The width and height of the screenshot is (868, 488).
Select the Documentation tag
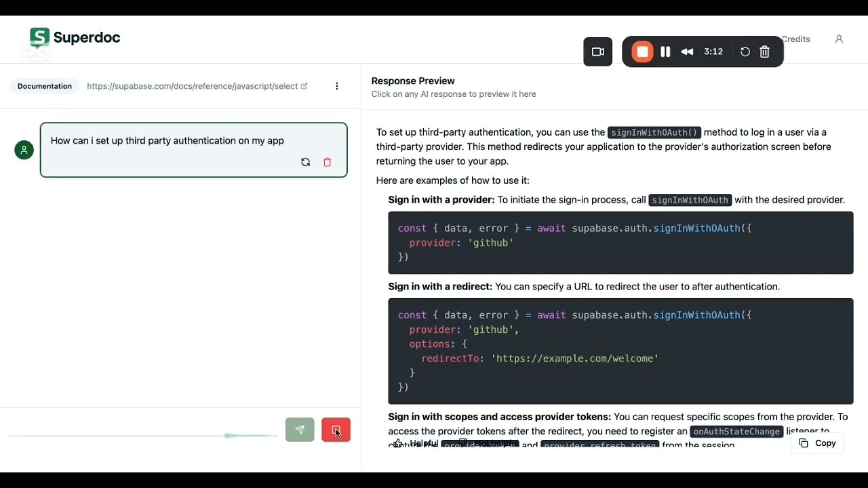tap(45, 86)
